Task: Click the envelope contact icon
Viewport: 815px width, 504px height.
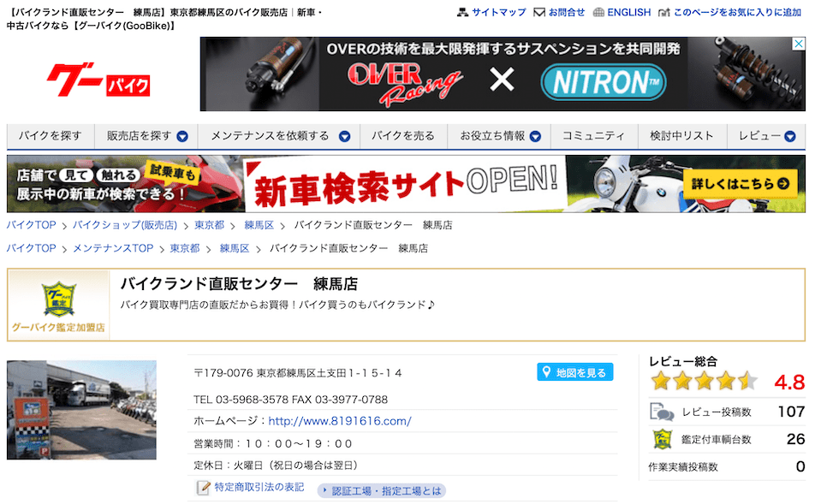Action: pos(539,13)
